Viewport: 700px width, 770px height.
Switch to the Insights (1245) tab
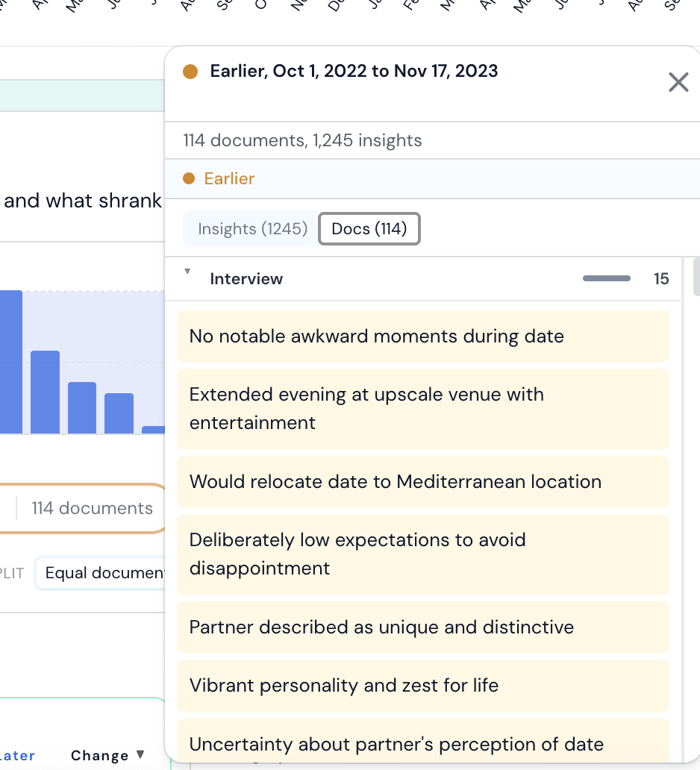click(x=252, y=229)
